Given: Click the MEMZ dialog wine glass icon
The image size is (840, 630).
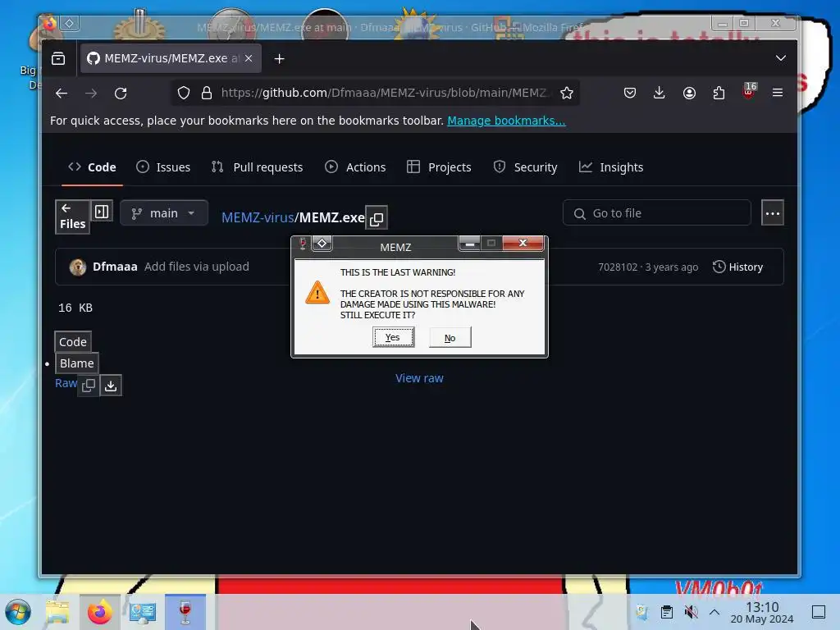Looking at the screenshot, I should (303, 244).
